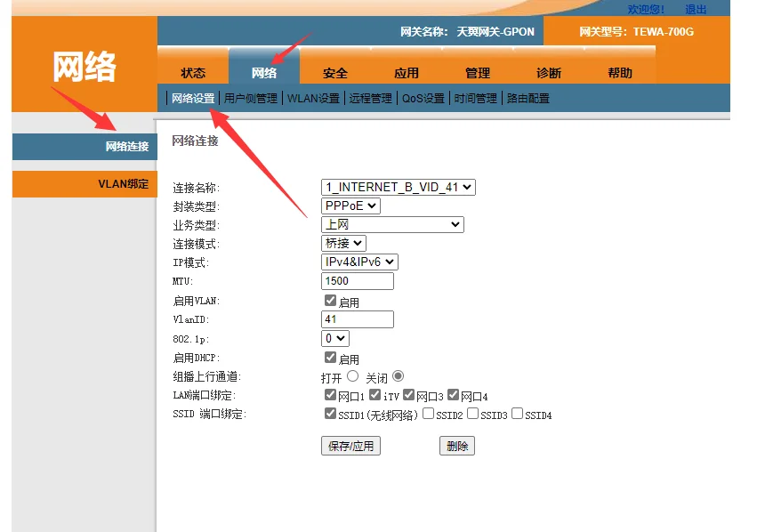
Task: Open the 连接模式 桥接 dropdown
Action: [343, 243]
